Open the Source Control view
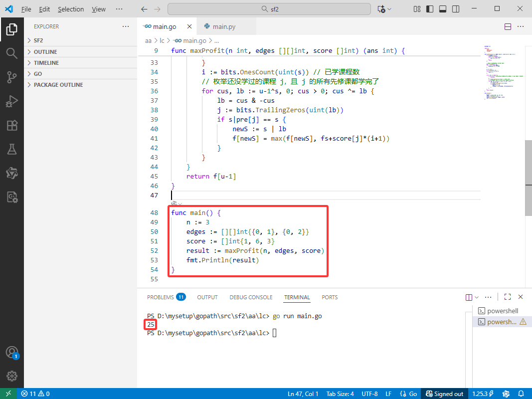Image resolution: width=532 pixels, height=399 pixels. 12,77
